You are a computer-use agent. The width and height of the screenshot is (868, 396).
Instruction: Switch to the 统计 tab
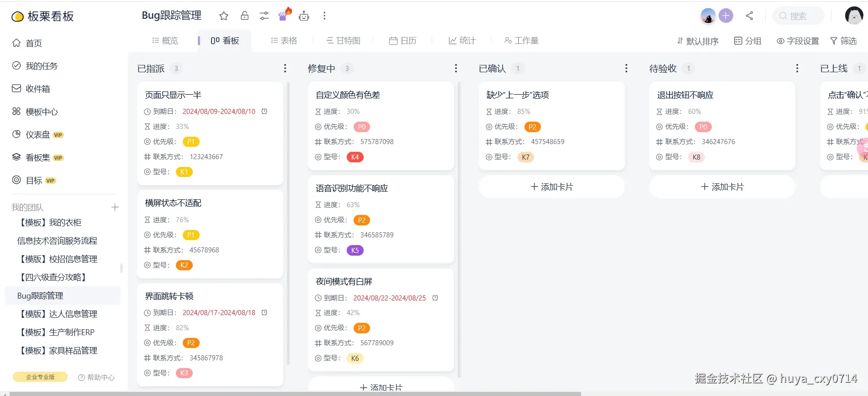[x=462, y=41]
